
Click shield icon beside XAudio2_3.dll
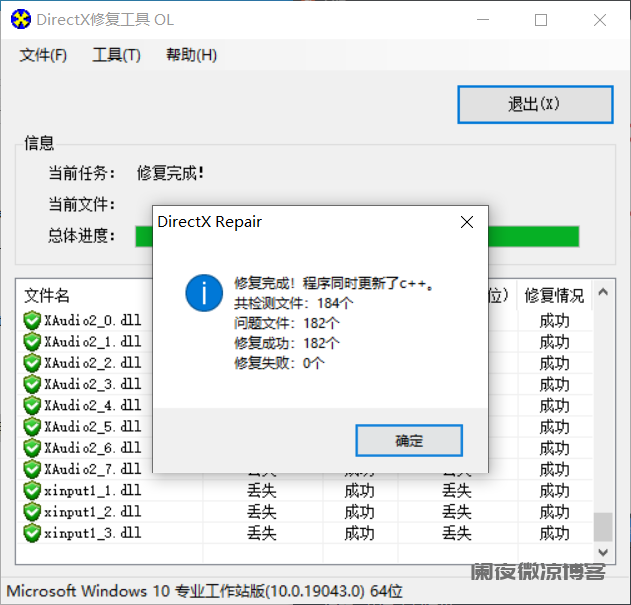[32, 384]
